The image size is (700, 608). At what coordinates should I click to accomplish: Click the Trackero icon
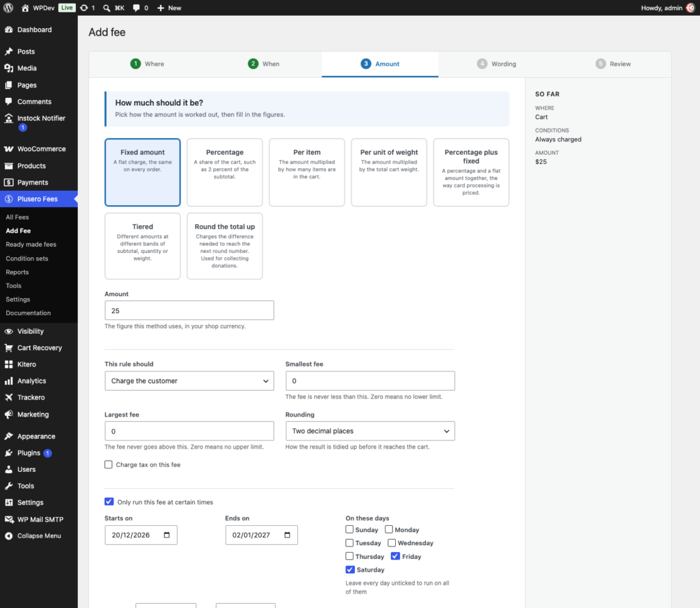8,397
